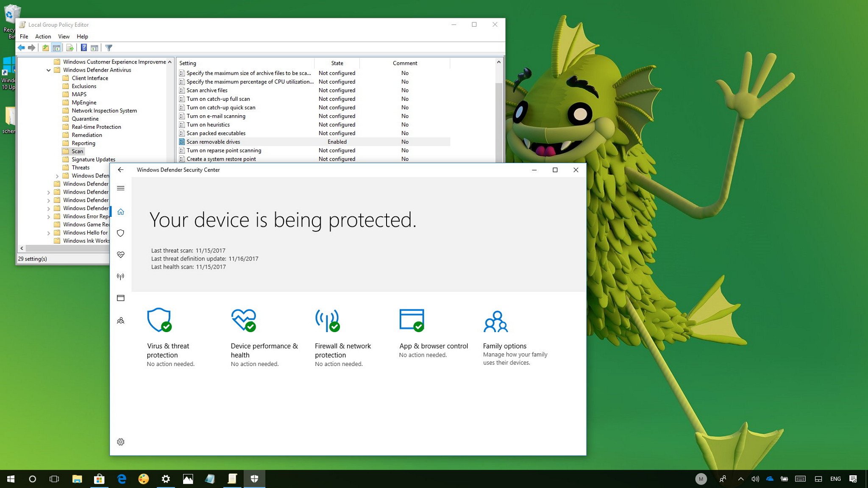Select 'Scan archive files' policy setting
This screenshot has width=868, height=488.
tap(314, 90)
